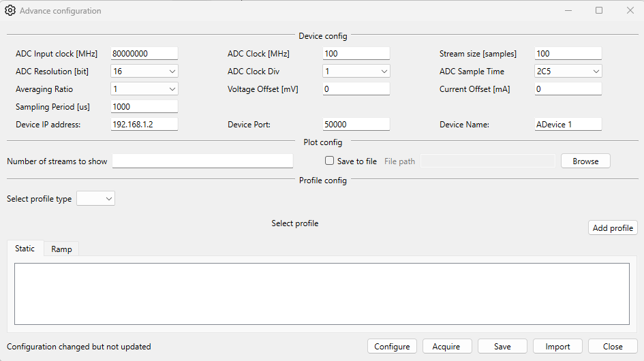Screen dimensions: 644x361
Task: Maximize the Advance configuration window
Action: click(x=599, y=11)
